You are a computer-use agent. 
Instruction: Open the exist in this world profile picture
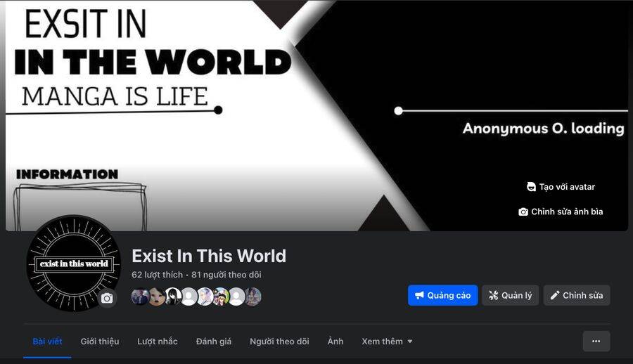[73, 264]
